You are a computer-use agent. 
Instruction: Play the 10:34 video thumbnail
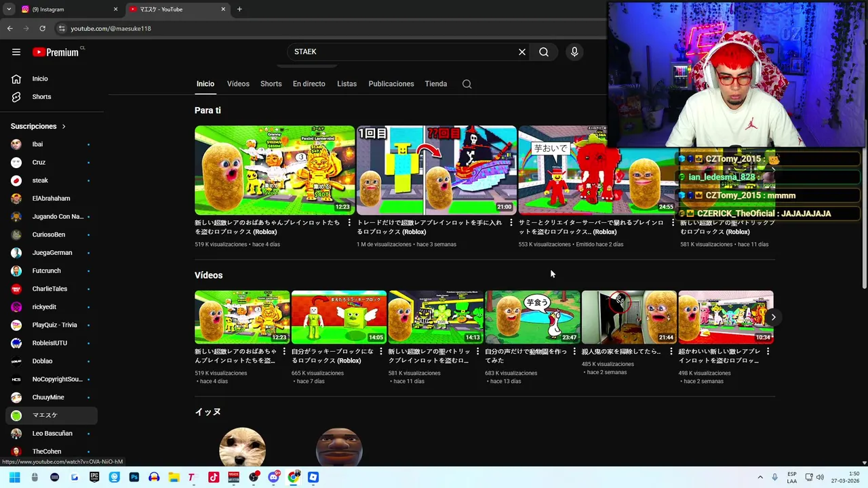pyautogui.click(x=726, y=317)
